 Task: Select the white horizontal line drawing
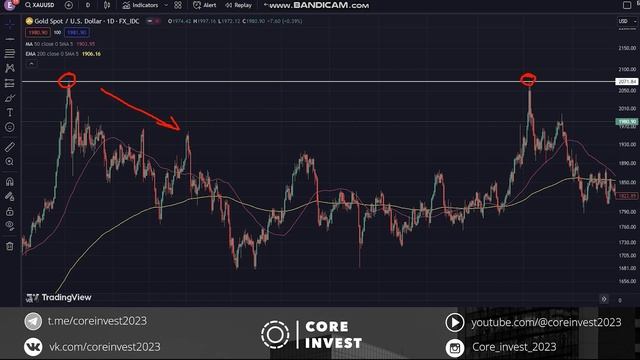[x=318, y=82]
